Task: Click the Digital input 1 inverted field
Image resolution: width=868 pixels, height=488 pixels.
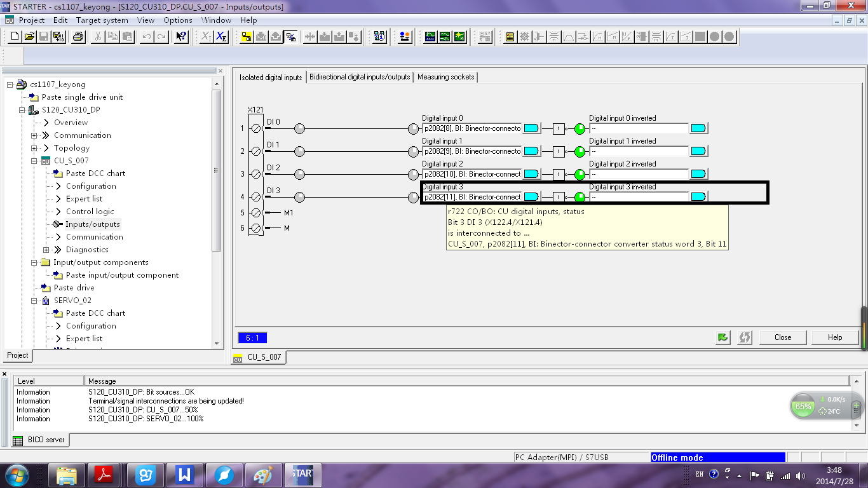Action: click(x=639, y=152)
